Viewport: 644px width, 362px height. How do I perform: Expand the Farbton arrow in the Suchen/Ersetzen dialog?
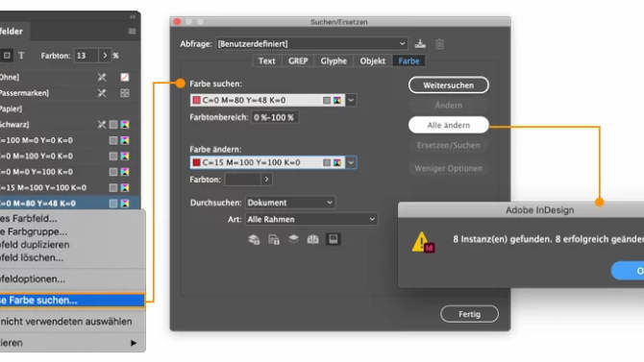click(266, 180)
